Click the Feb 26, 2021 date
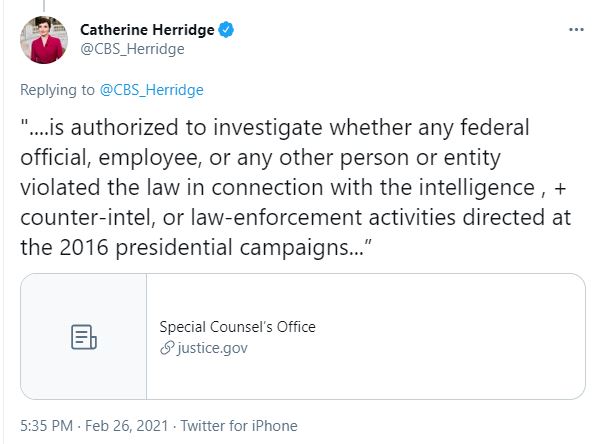Screen dimensions: 602x444 coord(127,426)
